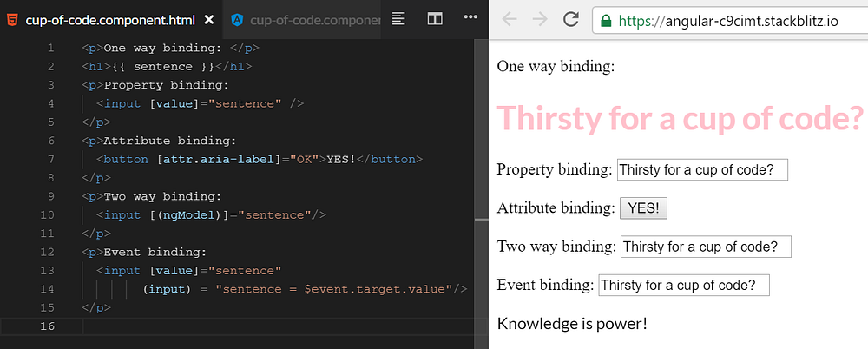Go forward in the preview browser

pyautogui.click(x=540, y=21)
